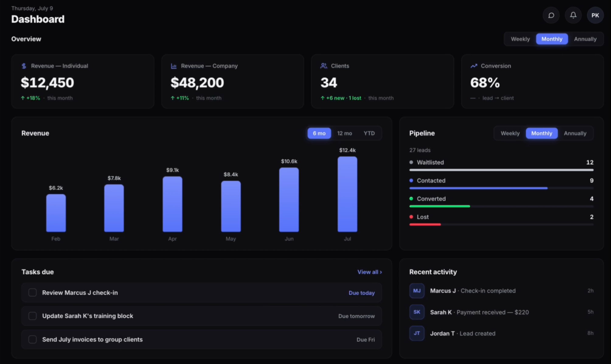Click the Waitlisted count 12
The image size is (611, 364).
click(x=590, y=162)
